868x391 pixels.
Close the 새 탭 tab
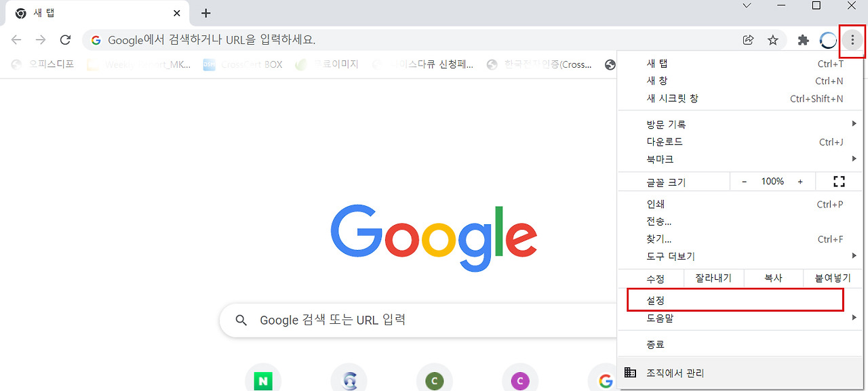(178, 13)
